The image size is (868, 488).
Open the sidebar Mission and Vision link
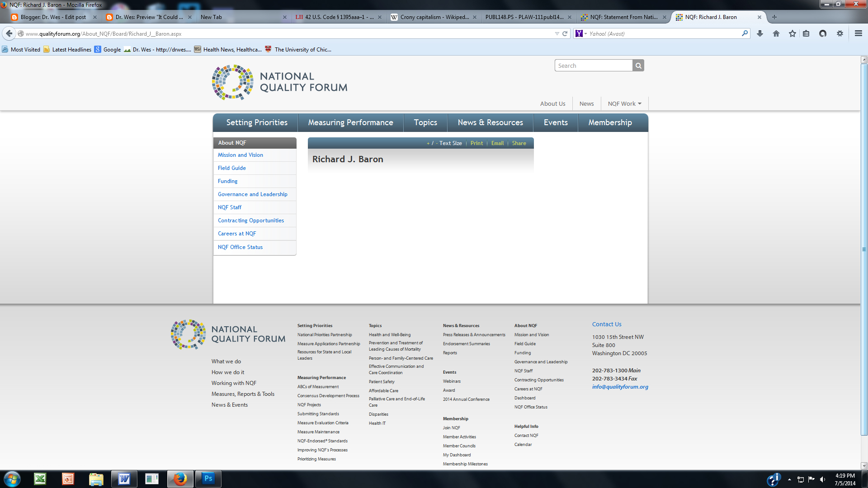coord(240,155)
